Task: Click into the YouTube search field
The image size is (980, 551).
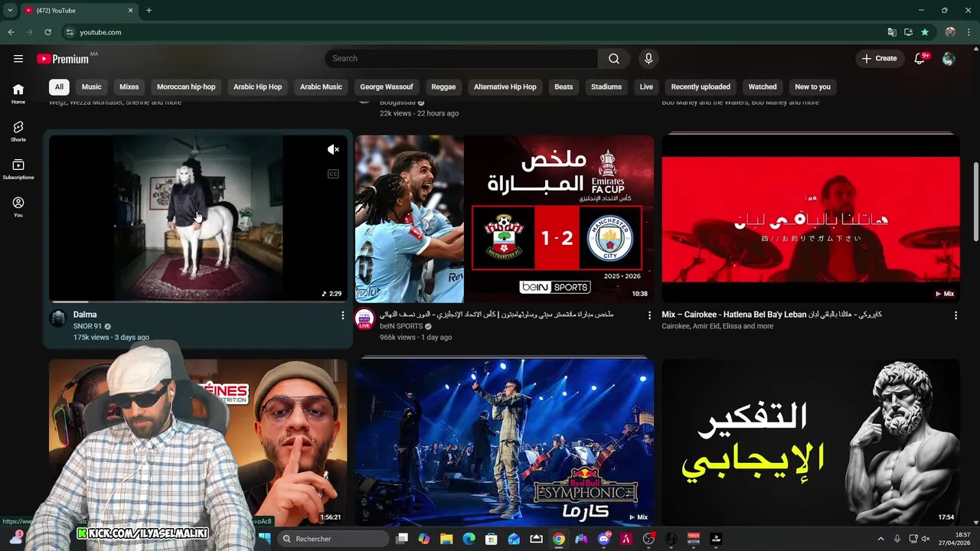Action: coord(462,58)
